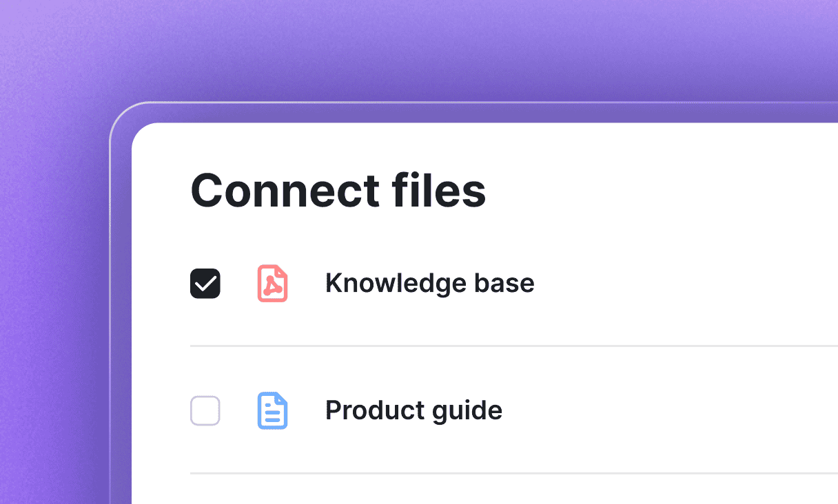838x504 pixels.
Task: Click the Product guide label
Action: tap(413, 410)
